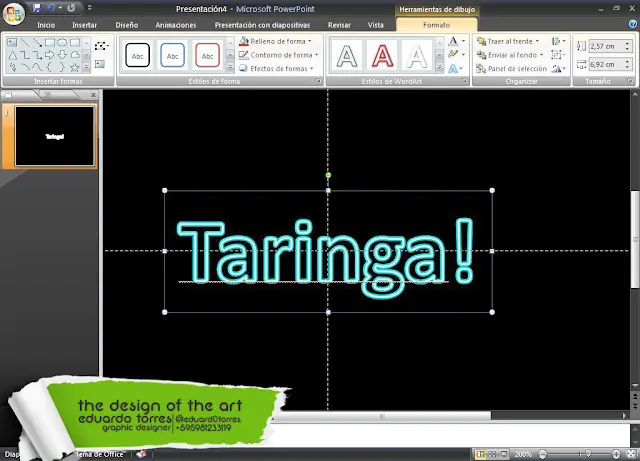The image size is (640, 461).
Task: Increase shape height with the spinner
Action: tap(627, 43)
